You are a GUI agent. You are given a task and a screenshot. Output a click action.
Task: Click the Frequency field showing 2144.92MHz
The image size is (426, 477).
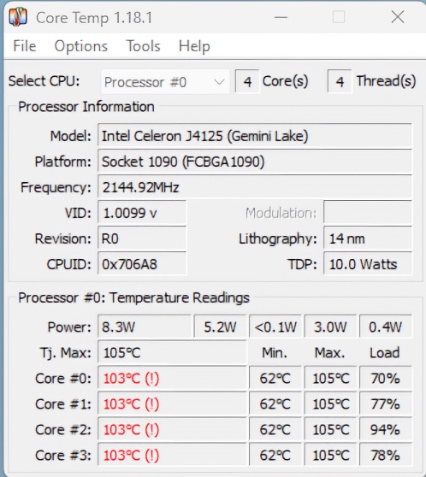(x=255, y=187)
